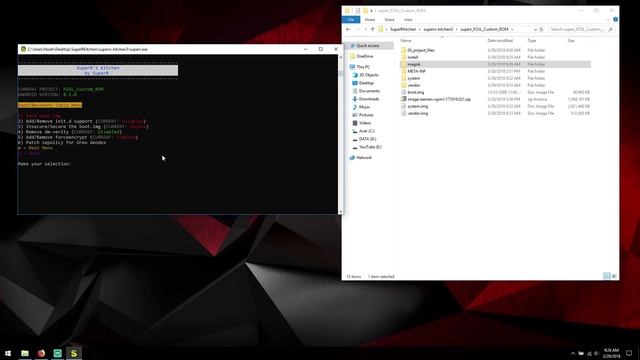Click SuperRKitchen in the address breadcrumb
The width and height of the screenshot is (640, 360).
(403, 29)
